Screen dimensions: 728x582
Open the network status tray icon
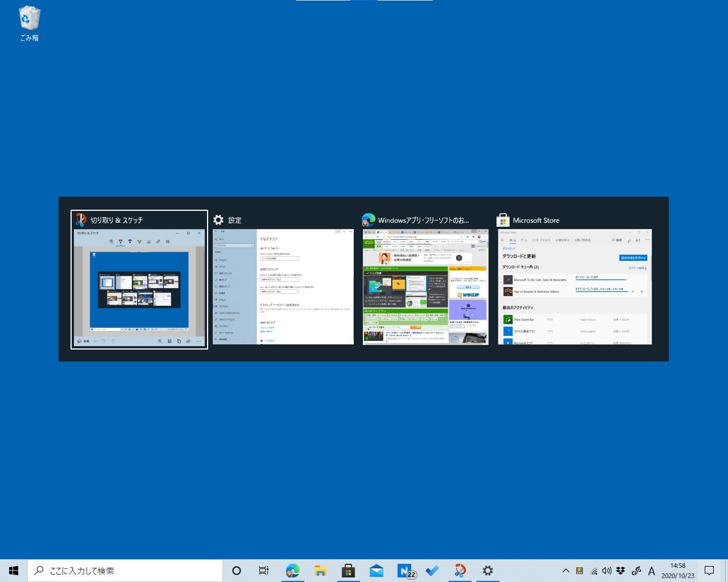(x=594, y=571)
